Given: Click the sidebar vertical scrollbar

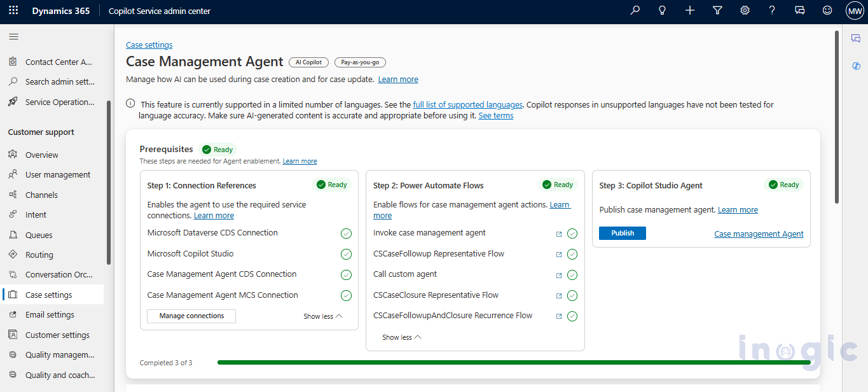Looking at the screenshot, I should point(109,182).
